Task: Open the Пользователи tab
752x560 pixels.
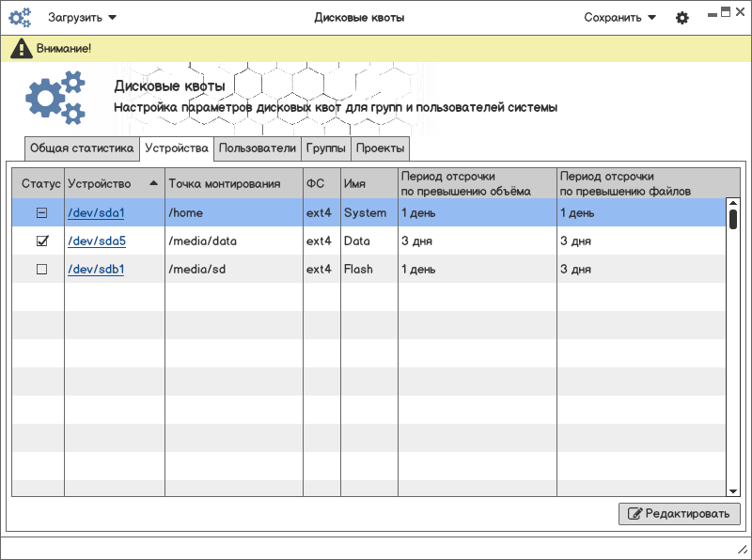Action: [257, 148]
